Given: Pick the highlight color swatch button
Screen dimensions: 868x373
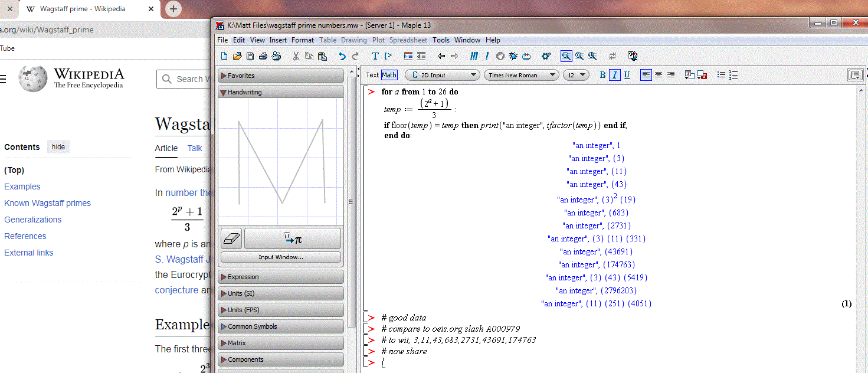Looking at the screenshot, I should click(702, 75).
